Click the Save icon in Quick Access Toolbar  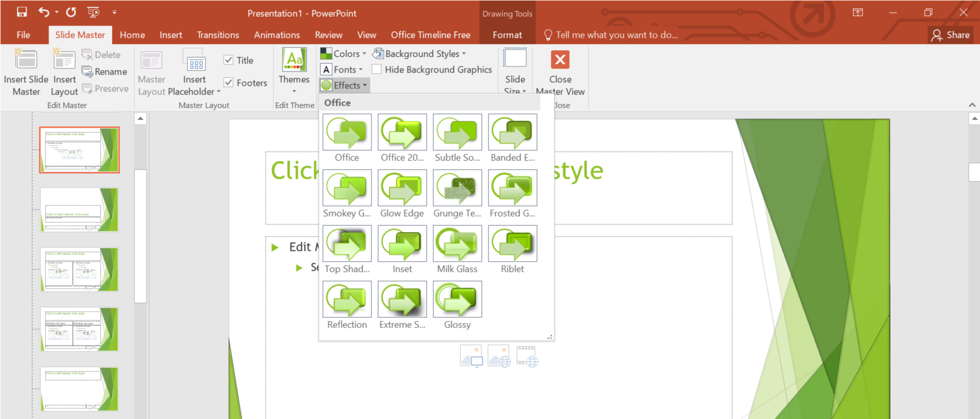click(x=21, y=12)
